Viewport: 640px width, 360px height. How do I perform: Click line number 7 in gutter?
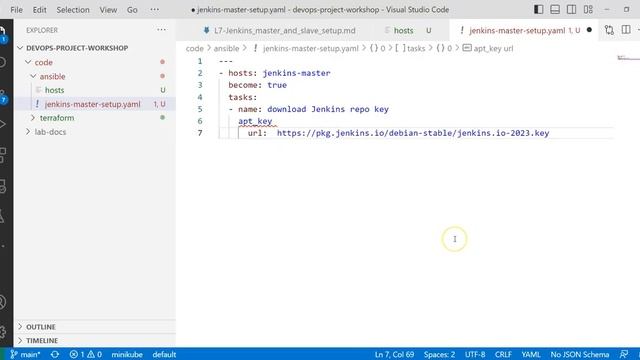[200, 133]
